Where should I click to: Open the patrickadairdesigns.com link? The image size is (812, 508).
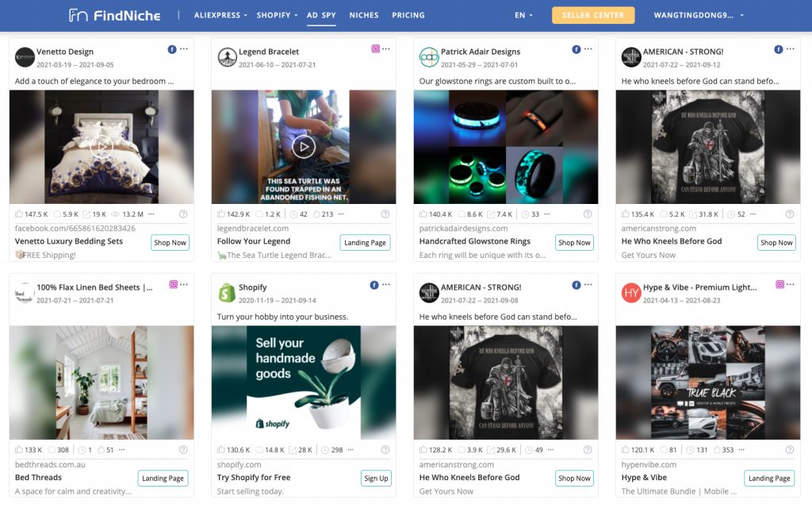click(463, 228)
